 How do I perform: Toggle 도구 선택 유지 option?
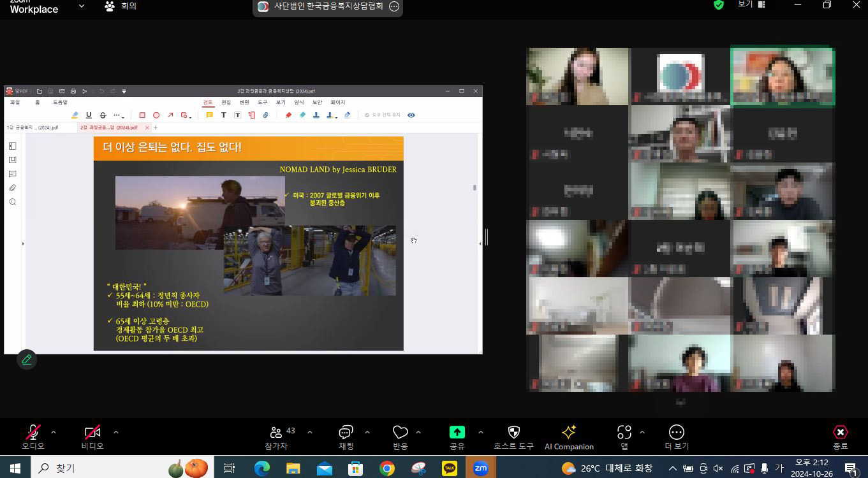(382, 115)
